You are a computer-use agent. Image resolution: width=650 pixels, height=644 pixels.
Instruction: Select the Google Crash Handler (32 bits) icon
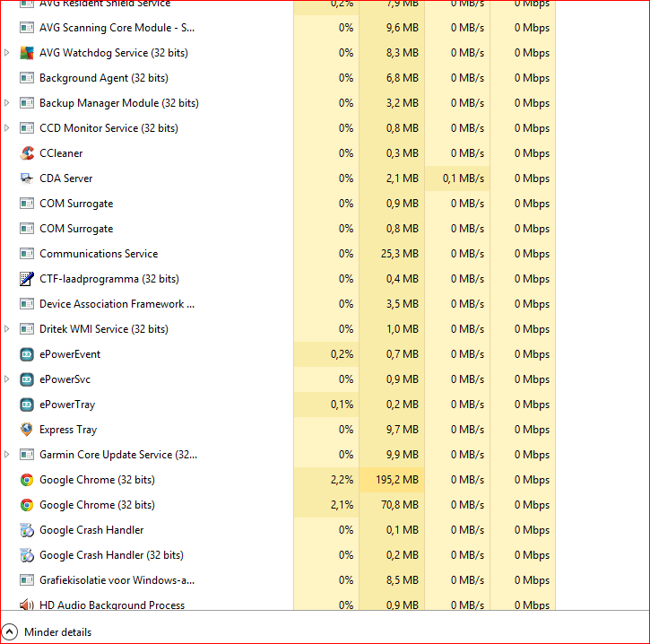[27, 555]
